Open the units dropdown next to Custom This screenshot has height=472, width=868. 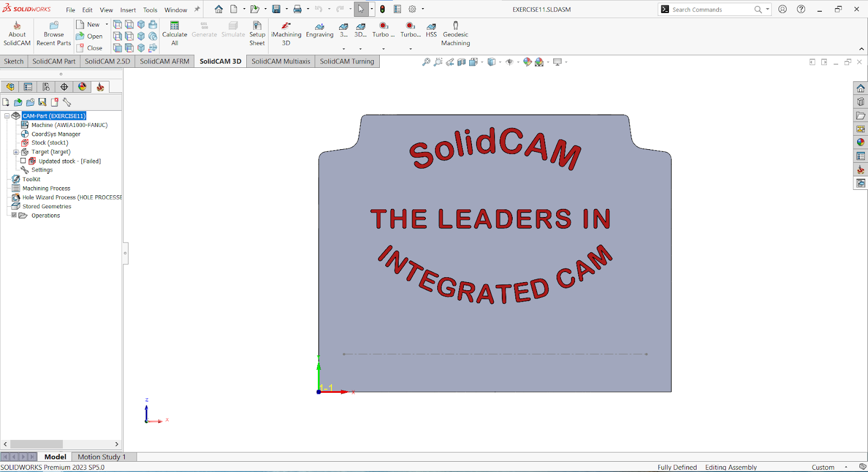tap(846, 467)
